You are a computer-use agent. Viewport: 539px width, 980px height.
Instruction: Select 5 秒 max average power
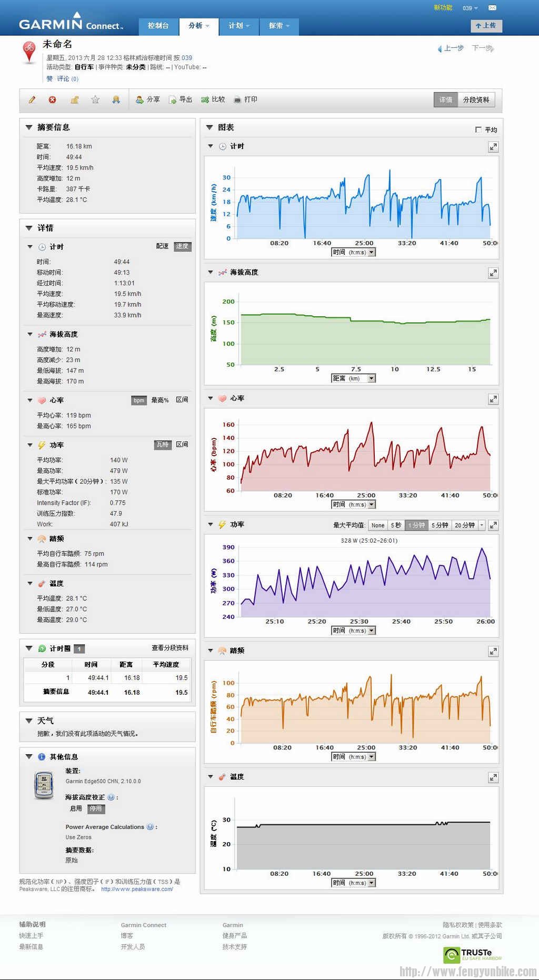(396, 525)
